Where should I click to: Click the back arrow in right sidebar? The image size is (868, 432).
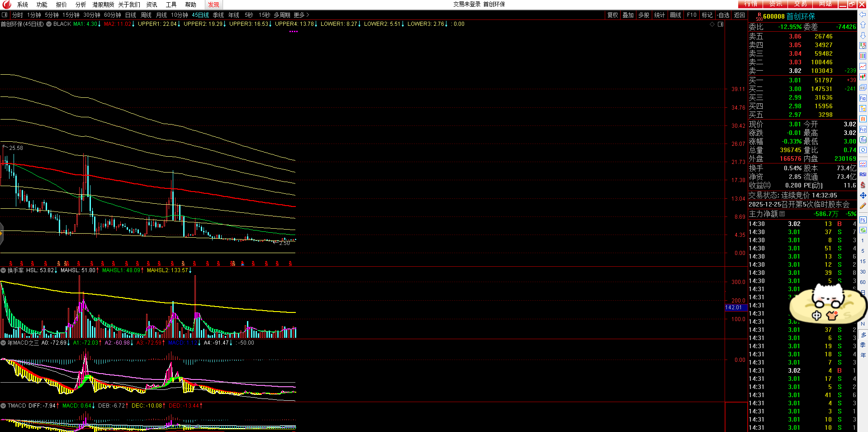863,15
